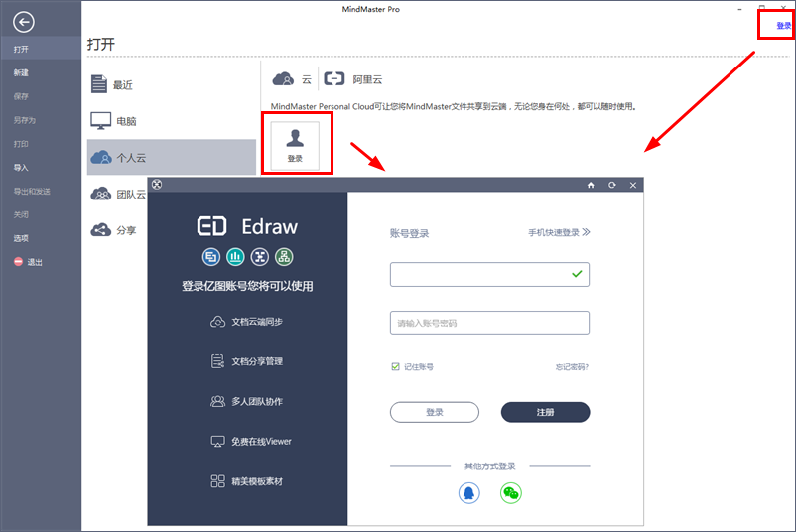Image resolution: width=796 pixels, height=532 pixels.
Task: Select the 最近 document icon
Action: 99,84
